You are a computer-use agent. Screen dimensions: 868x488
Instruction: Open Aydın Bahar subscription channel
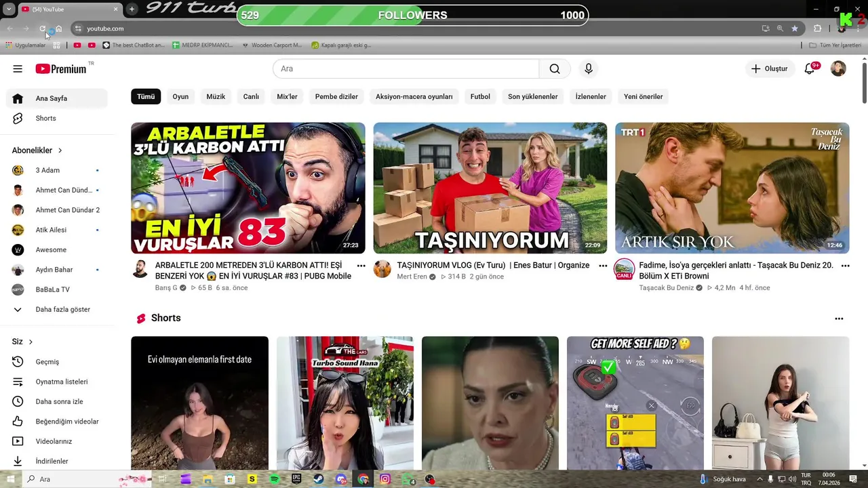coord(57,270)
